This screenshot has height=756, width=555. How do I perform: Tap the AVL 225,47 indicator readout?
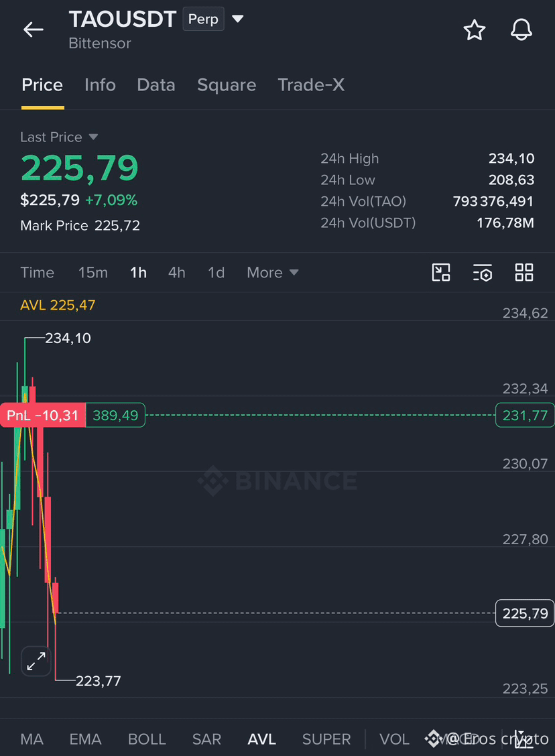(x=58, y=305)
